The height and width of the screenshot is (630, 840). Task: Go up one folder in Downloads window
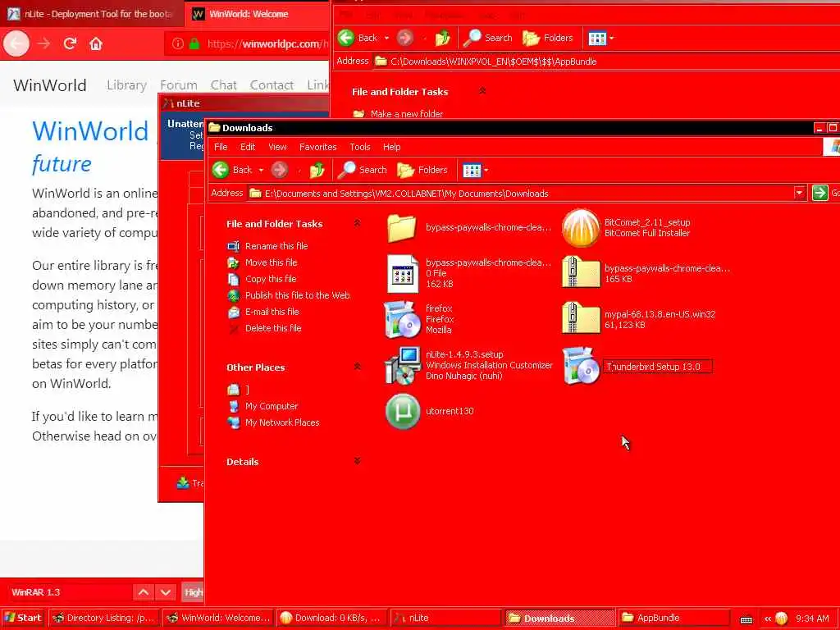click(317, 170)
